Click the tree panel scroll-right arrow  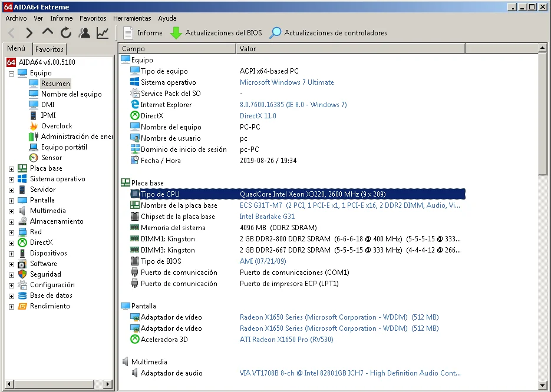108,384
